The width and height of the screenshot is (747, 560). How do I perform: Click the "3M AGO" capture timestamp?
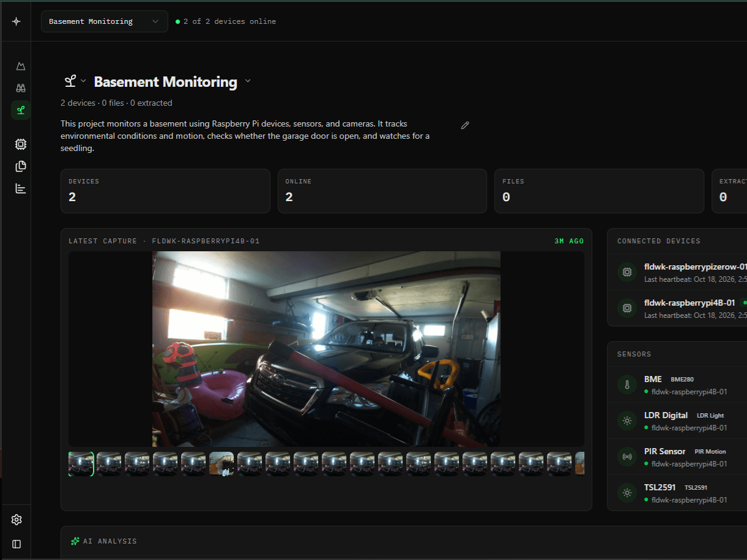click(x=569, y=241)
